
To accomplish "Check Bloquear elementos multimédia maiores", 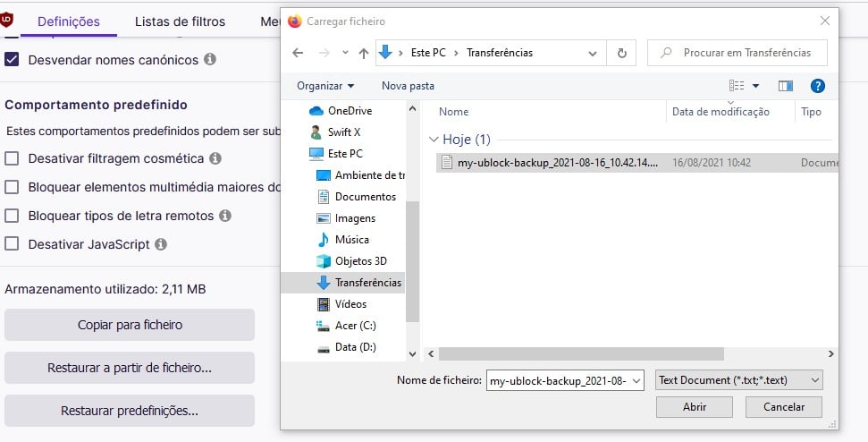I will (12, 187).
